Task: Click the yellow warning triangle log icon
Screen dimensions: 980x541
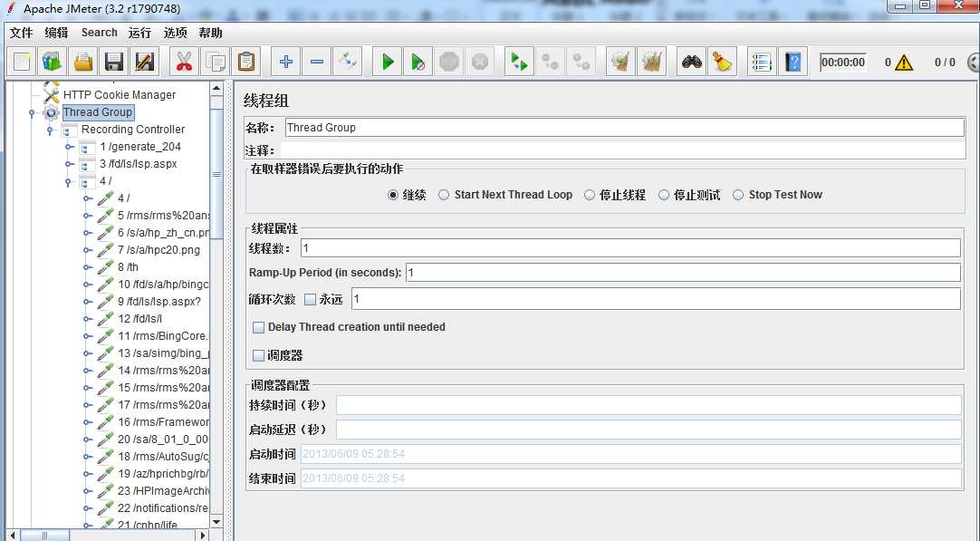Action: 903,62
